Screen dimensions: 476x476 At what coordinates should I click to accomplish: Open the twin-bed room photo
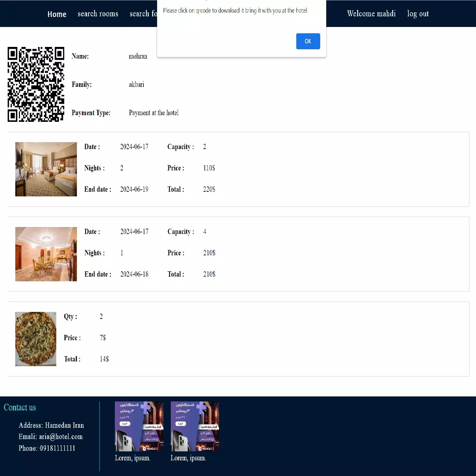46,169
